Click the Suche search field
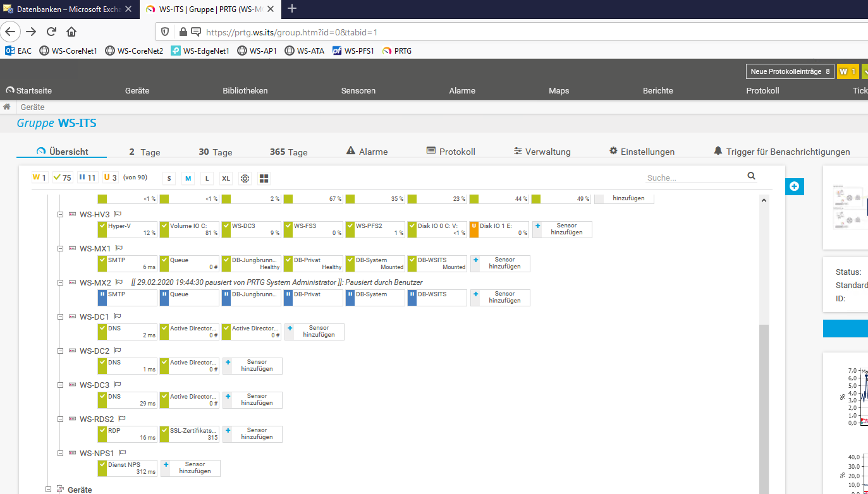Screen dimensions: 868x494 pyautogui.click(x=695, y=178)
